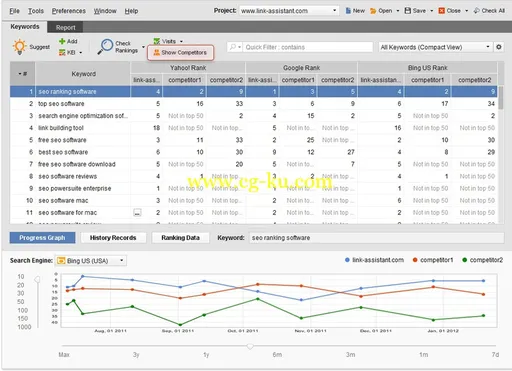Image resolution: width=512 pixels, height=371 pixels.
Task: Expand the Open button dropdown arrow
Action: tap(398, 11)
